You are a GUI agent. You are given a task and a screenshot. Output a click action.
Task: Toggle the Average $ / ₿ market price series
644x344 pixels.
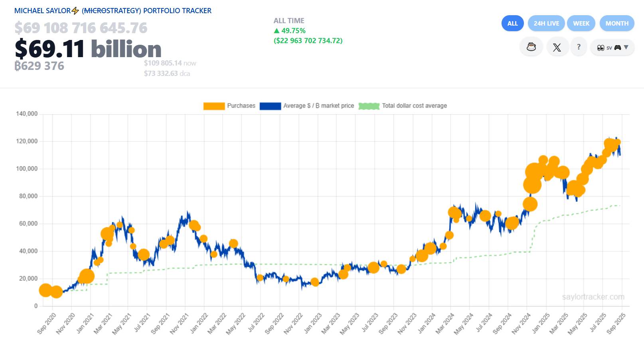307,106
